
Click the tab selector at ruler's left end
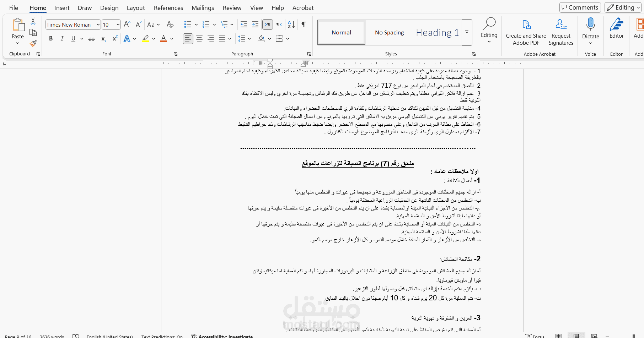coord(5,64)
